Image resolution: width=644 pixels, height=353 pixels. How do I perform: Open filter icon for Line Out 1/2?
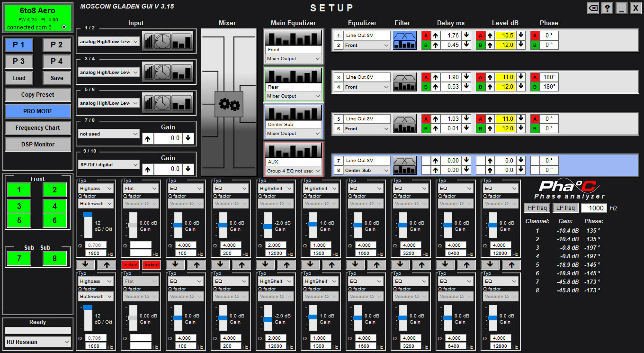[x=405, y=40]
